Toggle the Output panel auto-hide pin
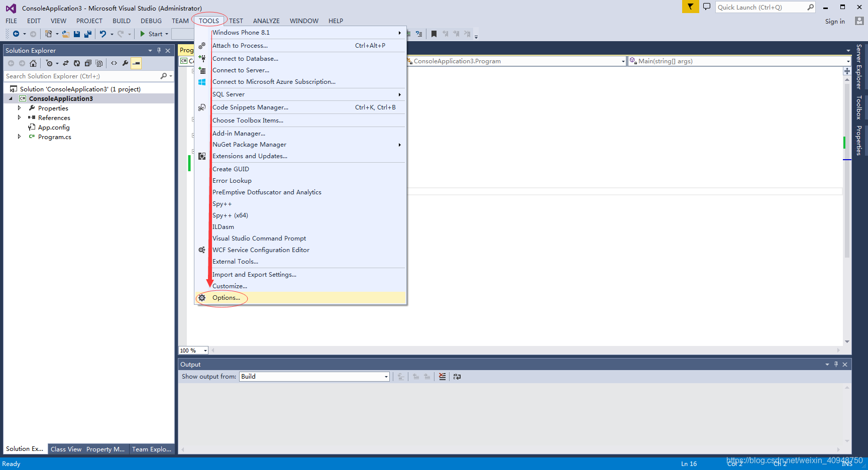The height and width of the screenshot is (470, 868). click(x=836, y=364)
